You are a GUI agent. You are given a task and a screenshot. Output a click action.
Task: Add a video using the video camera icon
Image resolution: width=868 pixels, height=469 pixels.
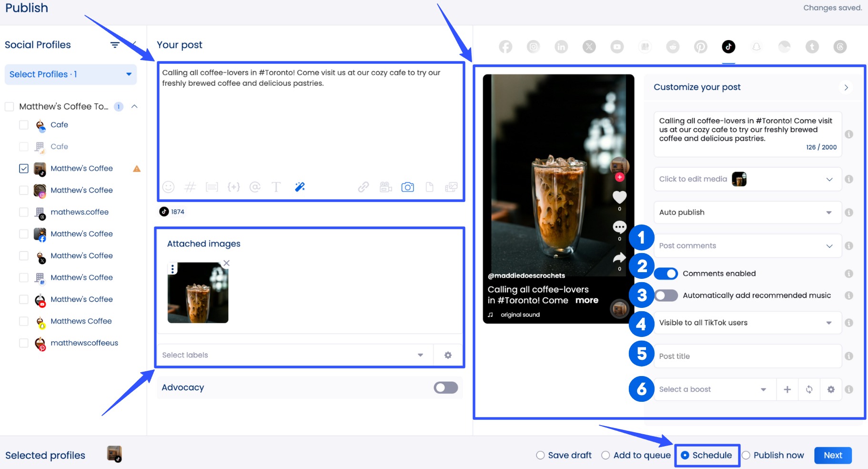click(386, 187)
